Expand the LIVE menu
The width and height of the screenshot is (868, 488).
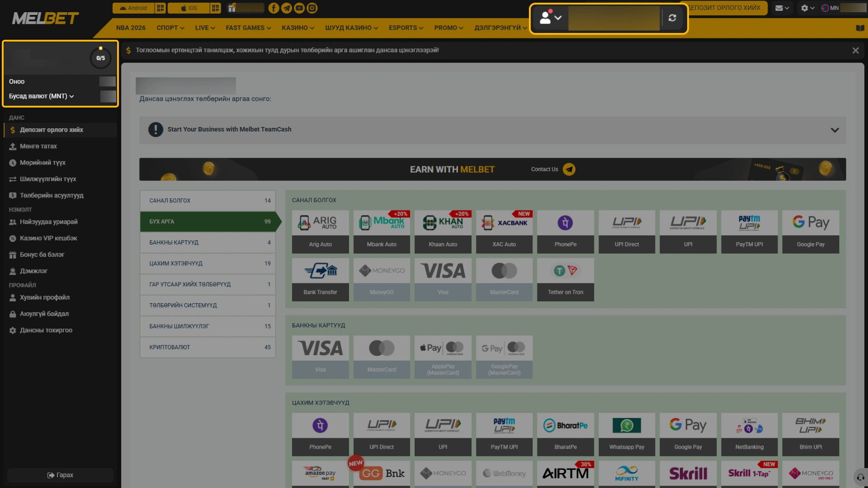click(x=205, y=28)
